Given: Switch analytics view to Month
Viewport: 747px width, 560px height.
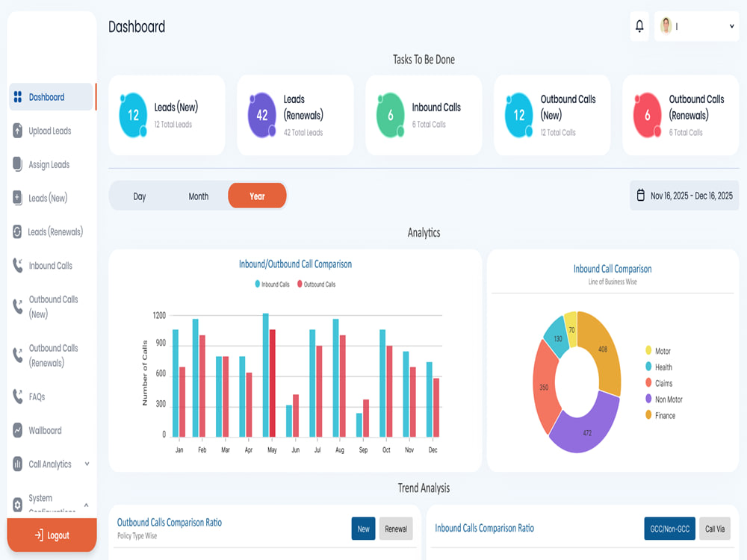Looking at the screenshot, I should (198, 196).
